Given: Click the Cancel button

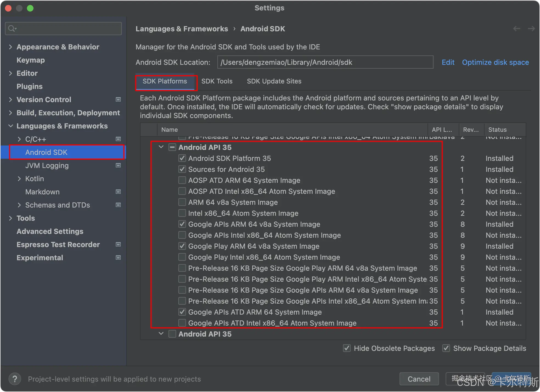Looking at the screenshot, I should tap(419, 379).
